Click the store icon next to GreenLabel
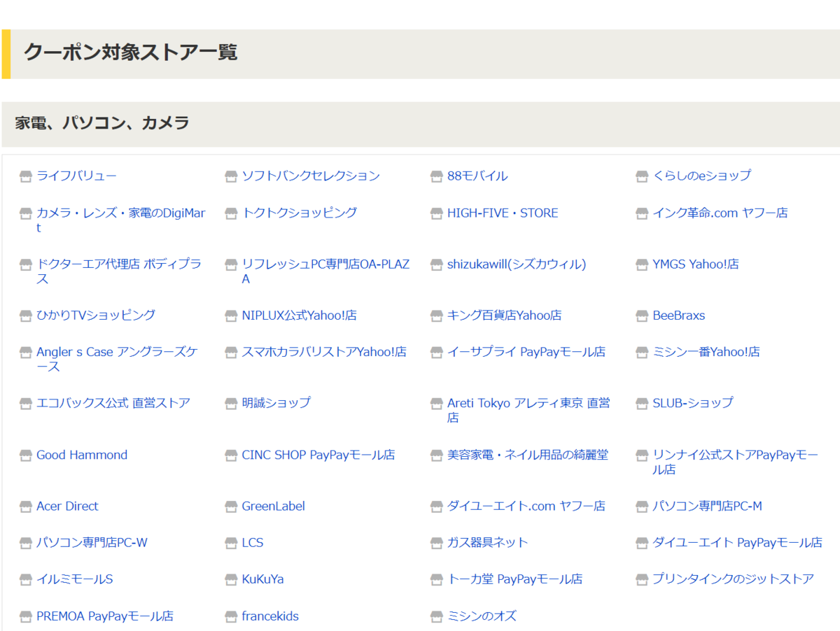The height and width of the screenshot is (631, 840). pos(231,506)
